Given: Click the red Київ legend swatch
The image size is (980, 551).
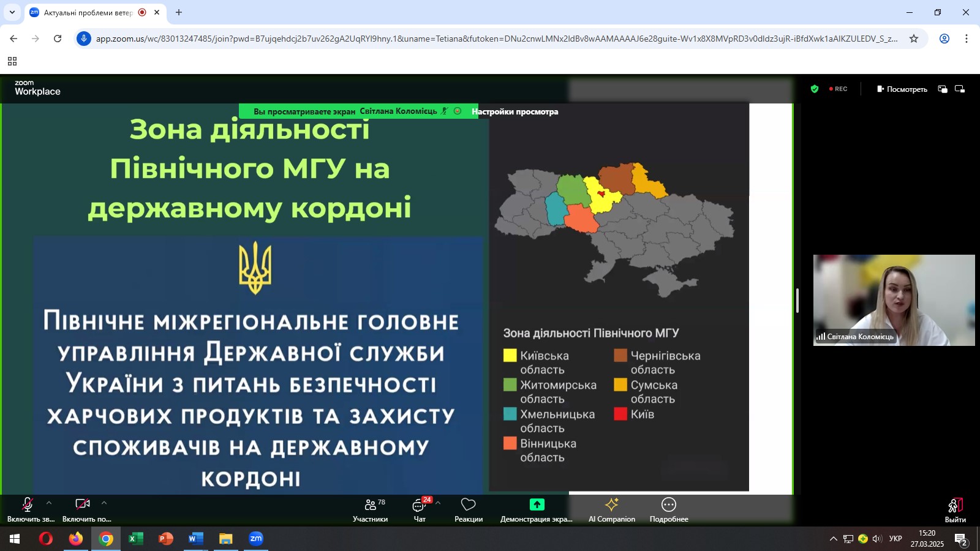Looking at the screenshot, I should coord(620,414).
